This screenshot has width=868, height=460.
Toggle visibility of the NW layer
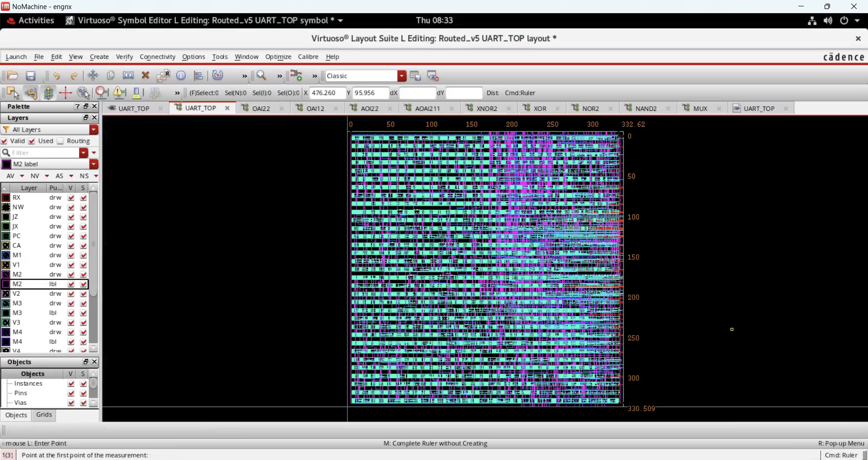point(71,207)
